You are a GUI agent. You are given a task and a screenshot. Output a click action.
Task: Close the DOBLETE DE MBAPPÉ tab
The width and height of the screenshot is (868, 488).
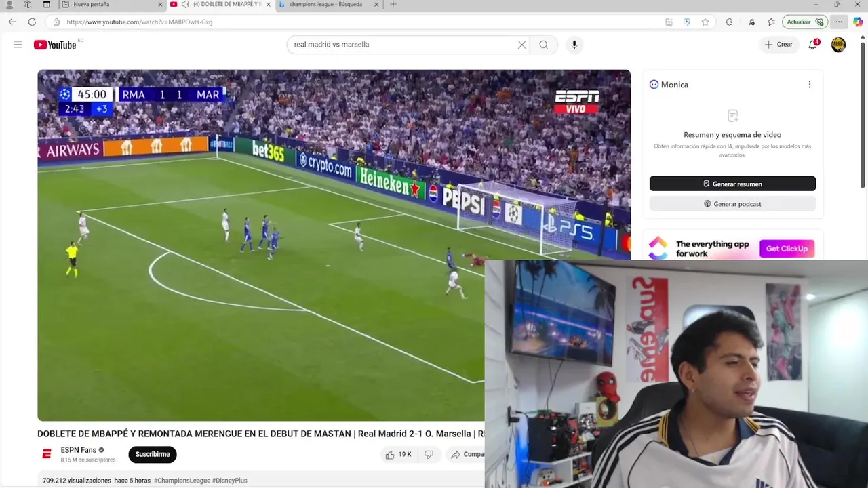[269, 5]
